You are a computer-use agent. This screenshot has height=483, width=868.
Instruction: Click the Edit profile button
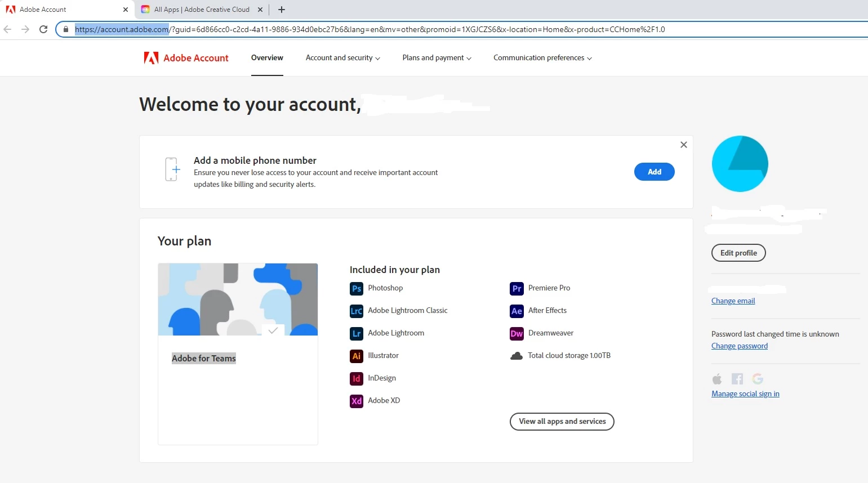coord(738,253)
